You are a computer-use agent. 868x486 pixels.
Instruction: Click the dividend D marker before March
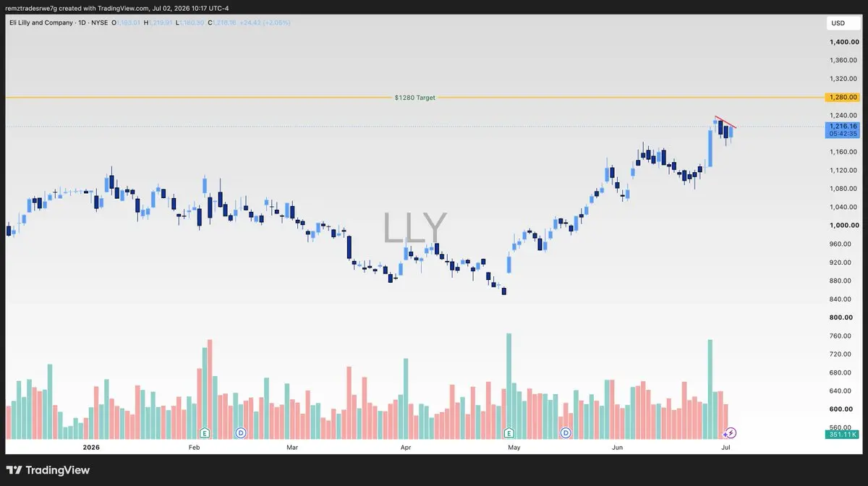tap(241, 432)
